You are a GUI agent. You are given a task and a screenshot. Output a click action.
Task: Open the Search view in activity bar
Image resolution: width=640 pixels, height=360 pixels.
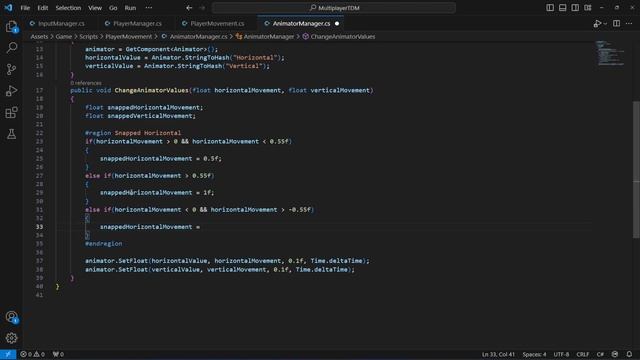tap(11, 48)
